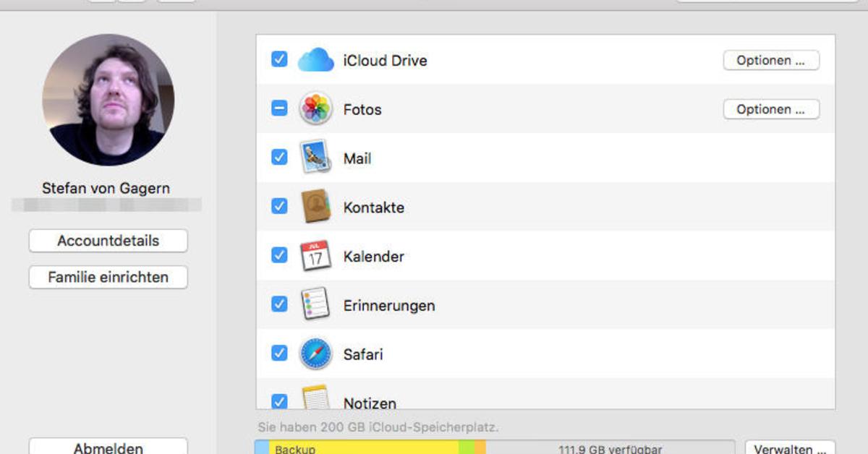
Task: Click the Mail stamp icon
Action: (315, 158)
